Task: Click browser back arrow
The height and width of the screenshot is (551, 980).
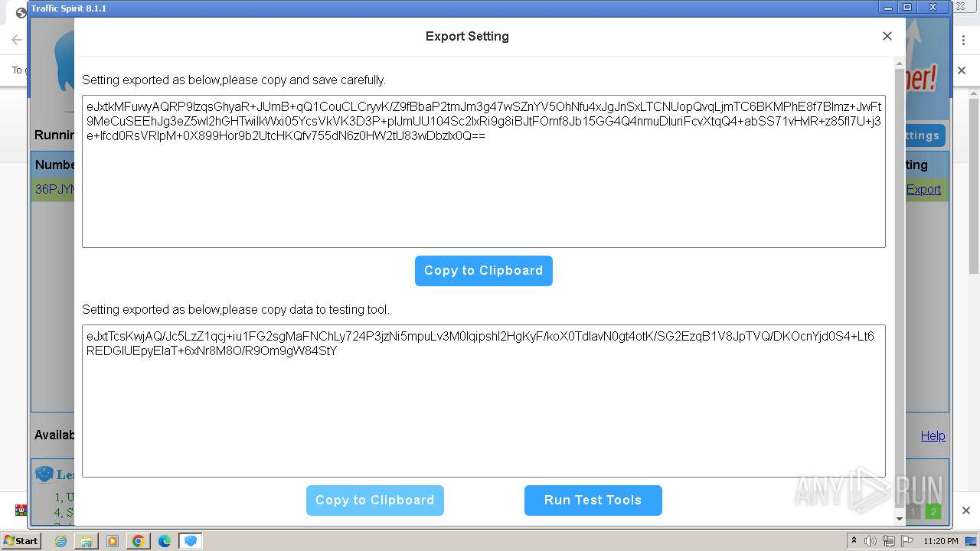Action: (x=16, y=40)
